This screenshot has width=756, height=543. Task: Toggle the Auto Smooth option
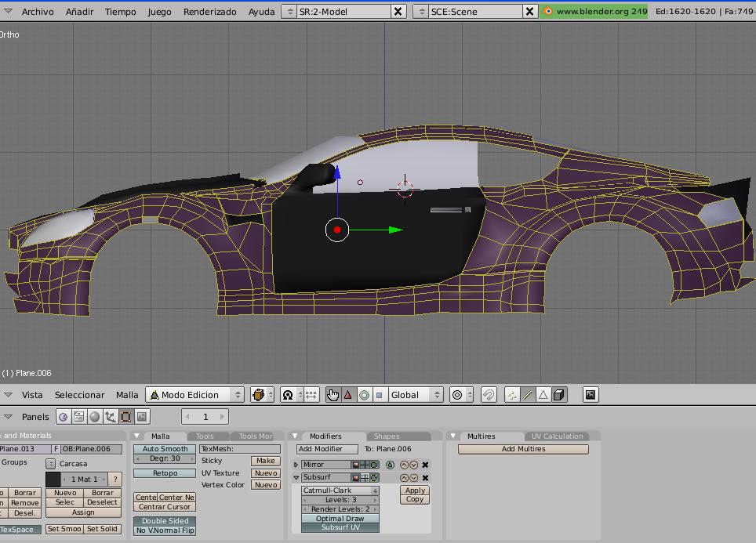(165, 449)
